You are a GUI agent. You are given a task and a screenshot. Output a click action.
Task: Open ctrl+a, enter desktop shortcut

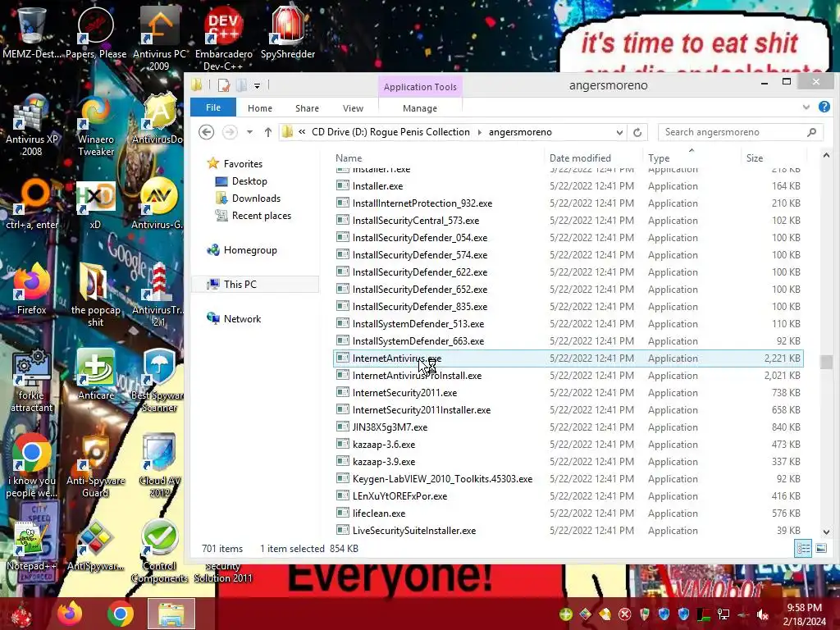(32, 205)
